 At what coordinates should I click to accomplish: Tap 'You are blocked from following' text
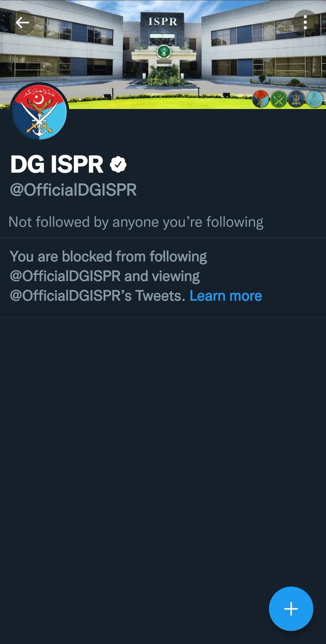point(108,257)
